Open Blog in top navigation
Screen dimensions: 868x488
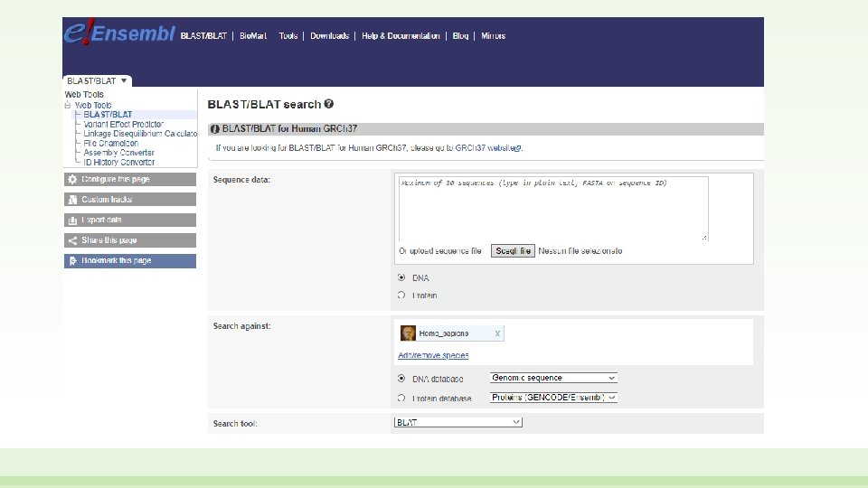[460, 36]
